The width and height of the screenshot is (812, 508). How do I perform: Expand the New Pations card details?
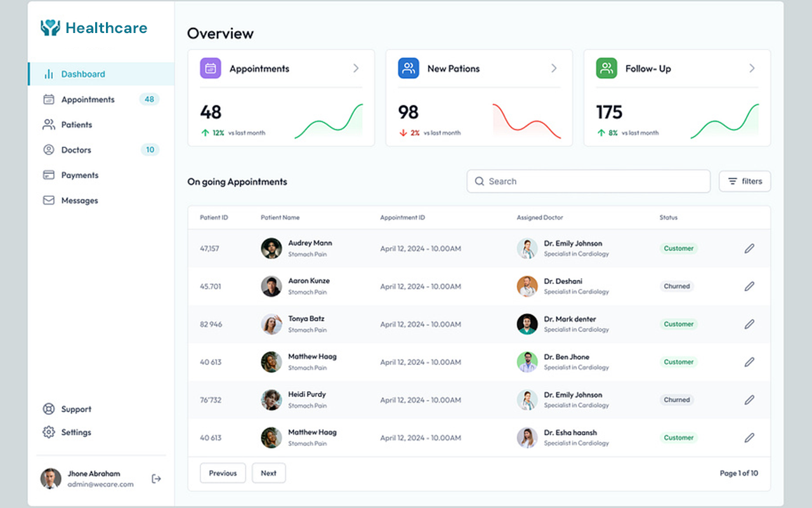(554, 68)
